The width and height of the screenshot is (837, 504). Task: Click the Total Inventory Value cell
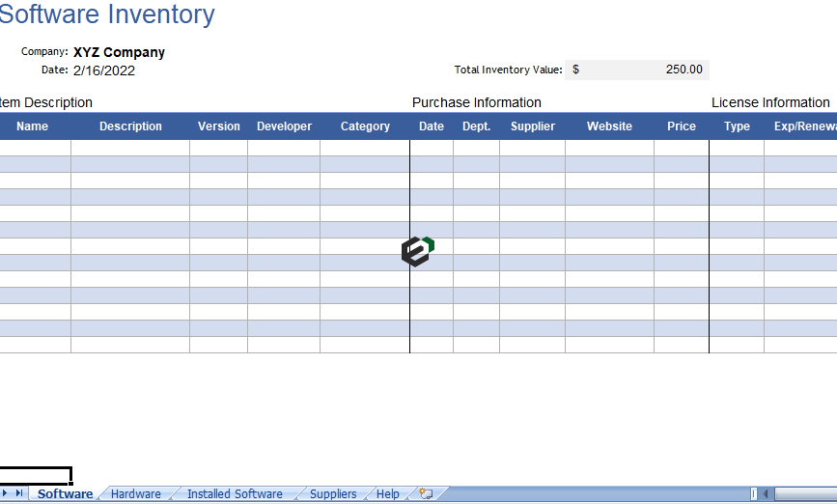(637, 70)
